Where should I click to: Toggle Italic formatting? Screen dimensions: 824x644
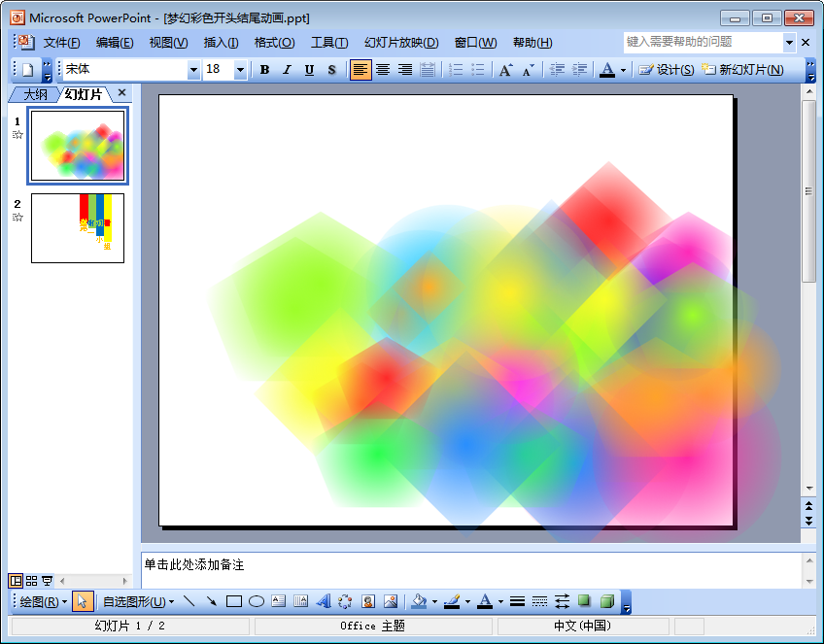pos(287,69)
